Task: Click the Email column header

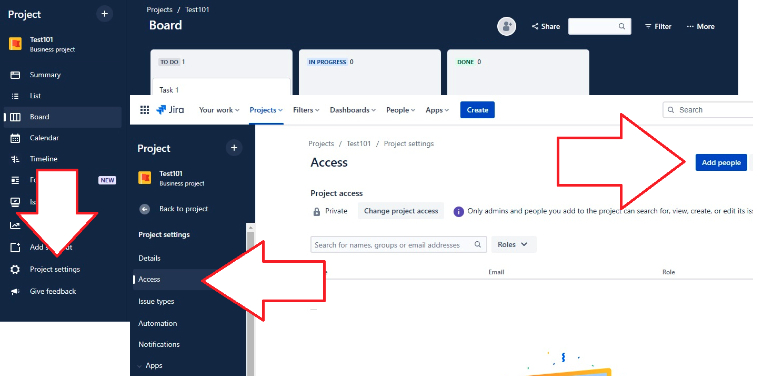Action: 496,272
